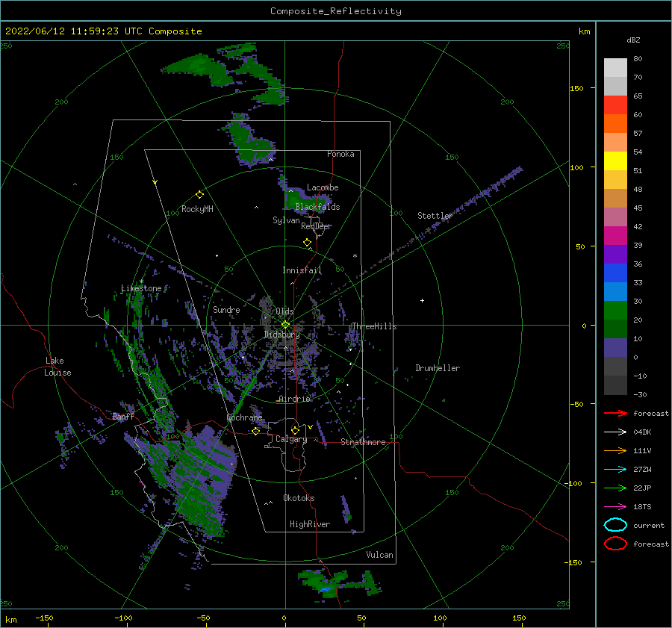
Task: Click the HighRiver label
Action: click(x=310, y=524)
